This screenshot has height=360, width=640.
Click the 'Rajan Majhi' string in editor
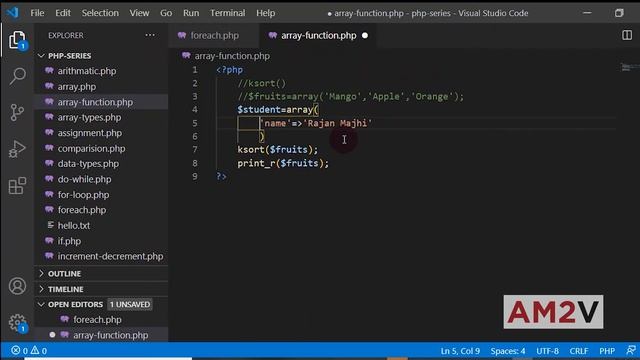(338, 123)
